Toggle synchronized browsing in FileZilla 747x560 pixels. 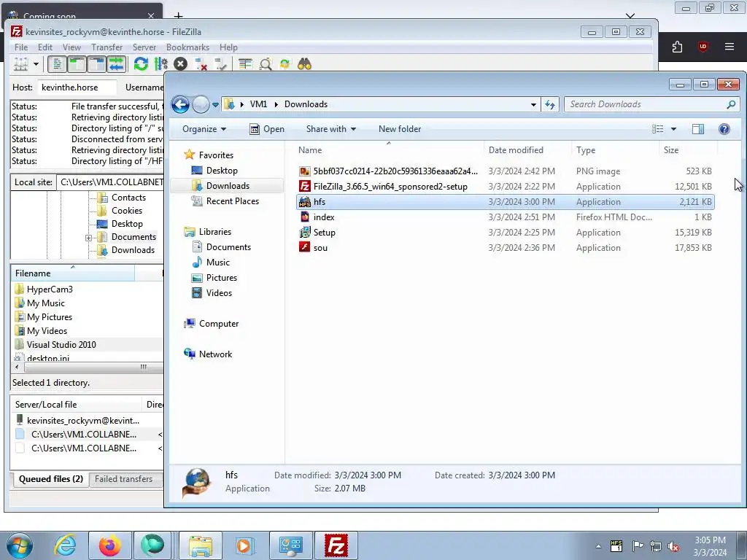285,64
